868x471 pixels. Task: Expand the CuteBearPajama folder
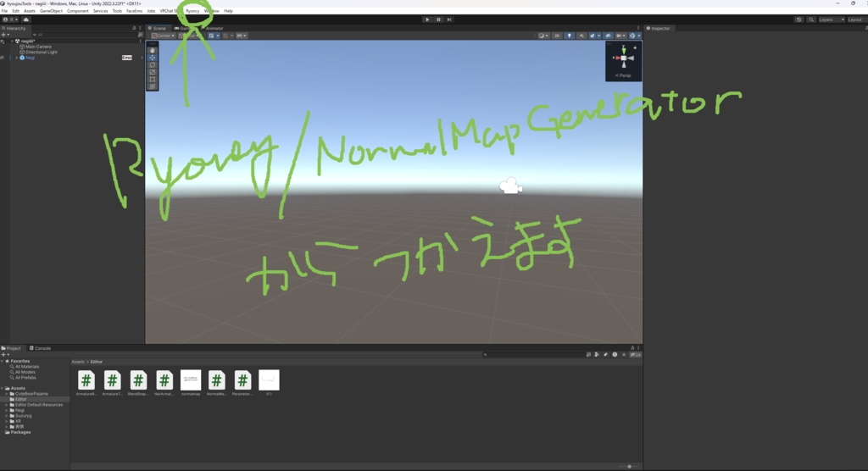[6, 394]
